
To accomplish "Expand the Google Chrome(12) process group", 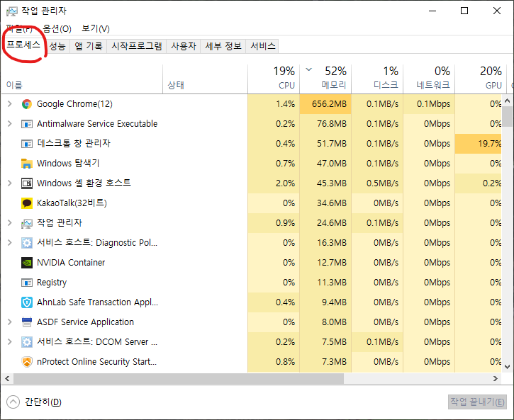I will 10,104.
